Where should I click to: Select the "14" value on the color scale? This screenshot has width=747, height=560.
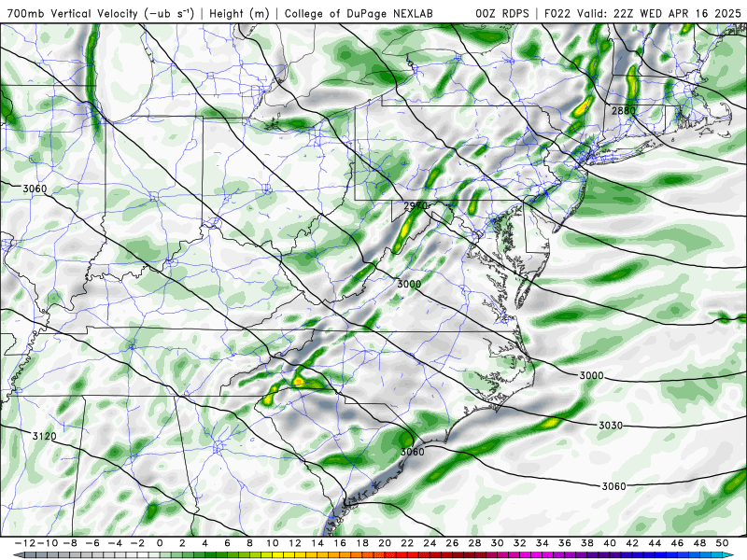coord(317,543)
